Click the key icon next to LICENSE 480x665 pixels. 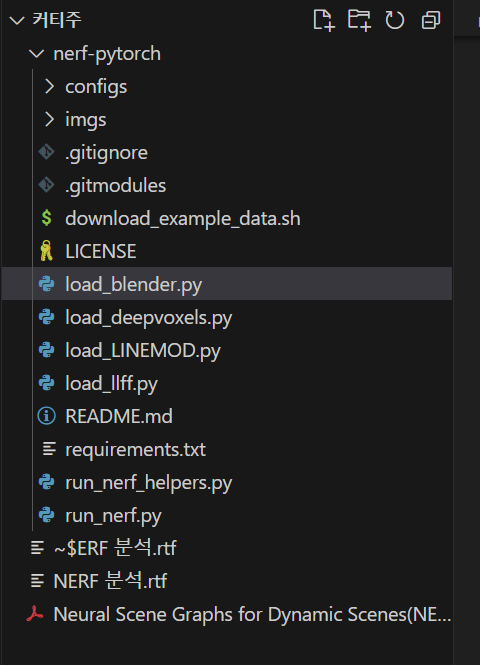coord(46,251)
